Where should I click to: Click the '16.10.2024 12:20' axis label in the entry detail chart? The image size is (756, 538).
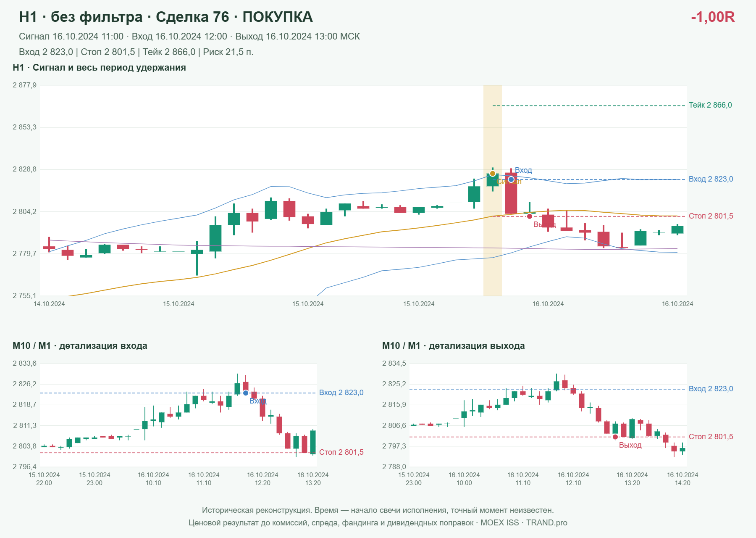point(262,479)
